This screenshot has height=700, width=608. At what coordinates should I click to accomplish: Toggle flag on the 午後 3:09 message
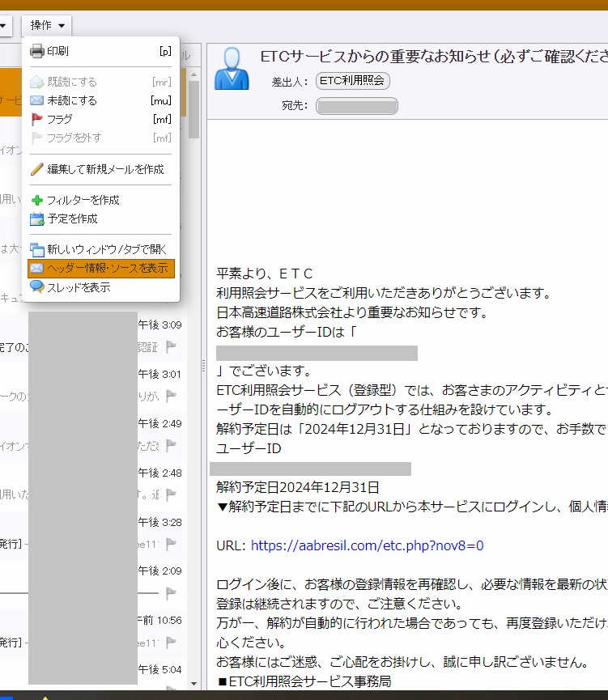pos(172,346)
